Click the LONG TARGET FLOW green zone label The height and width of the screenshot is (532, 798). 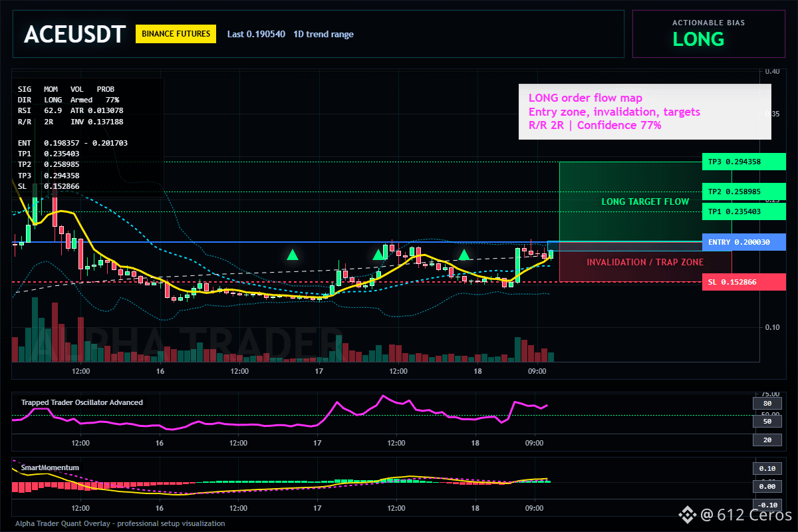645,201
